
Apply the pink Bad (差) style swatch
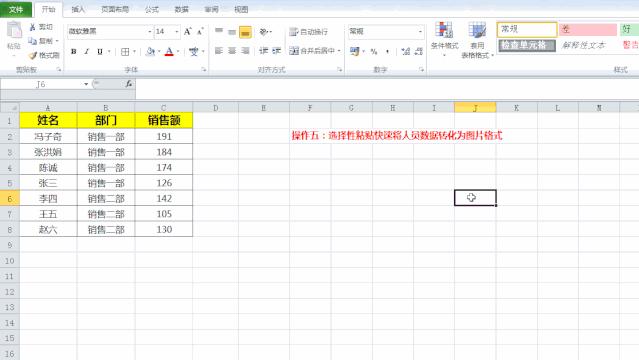588,29
